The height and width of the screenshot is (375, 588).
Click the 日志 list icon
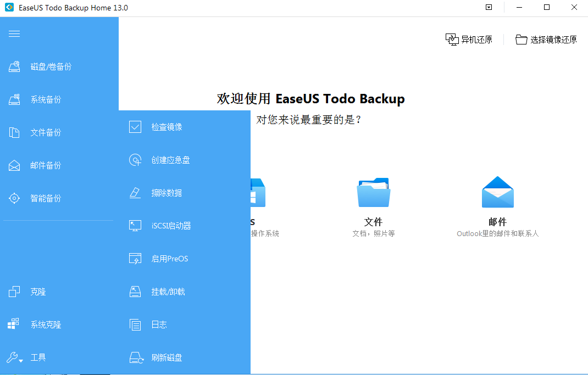click(135, 324)
